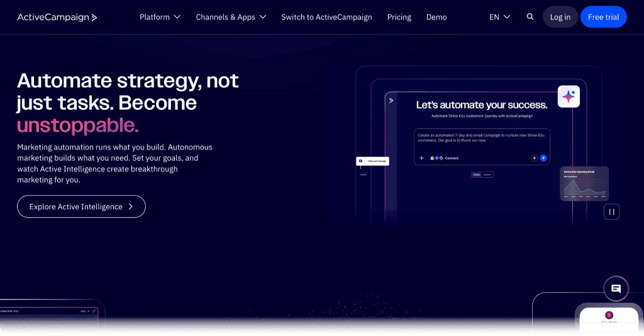Expand the Channels & Apps menu
This screenshot has height=336, width=644.
pos(231,17)
